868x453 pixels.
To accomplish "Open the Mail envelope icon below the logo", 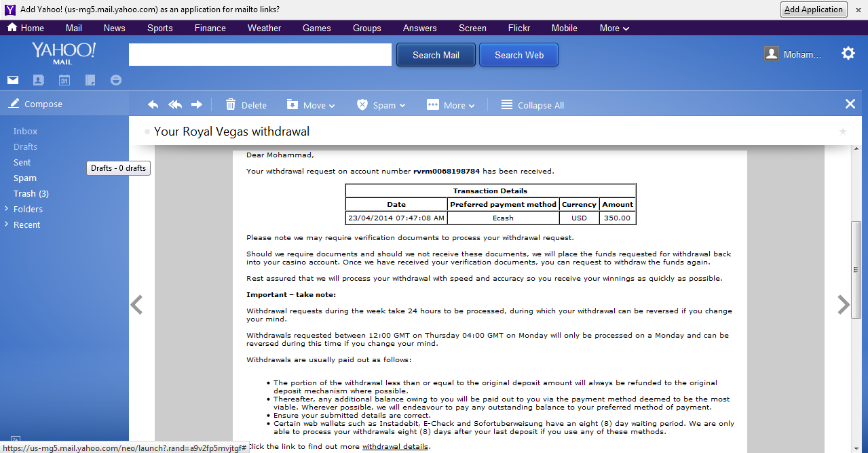I will click(x=13, y=80).
